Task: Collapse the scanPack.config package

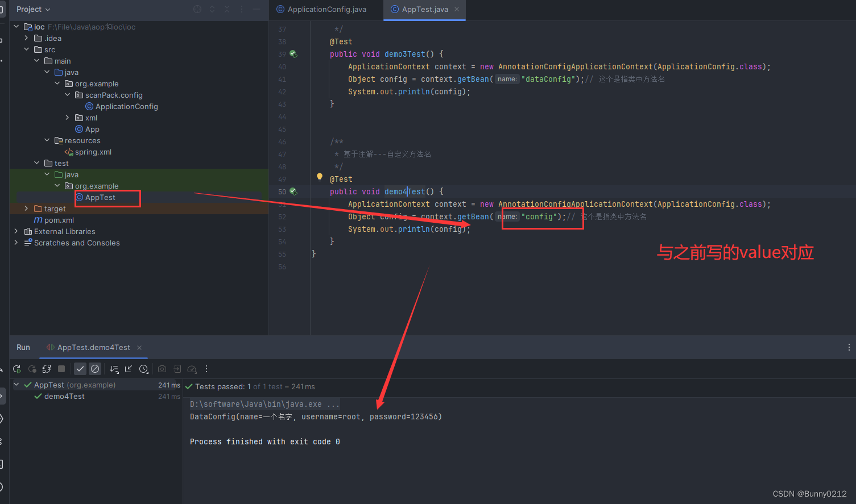Action: click(67, 95)
